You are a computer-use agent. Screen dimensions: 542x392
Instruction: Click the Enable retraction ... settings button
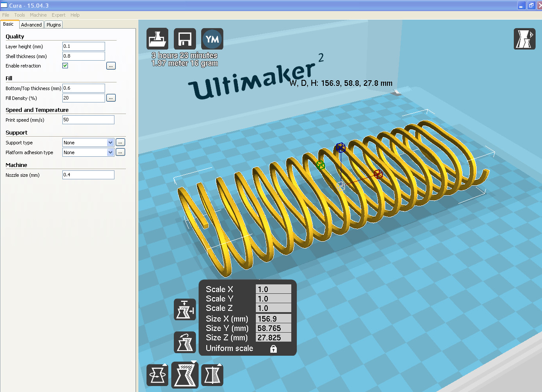(111, 65)
